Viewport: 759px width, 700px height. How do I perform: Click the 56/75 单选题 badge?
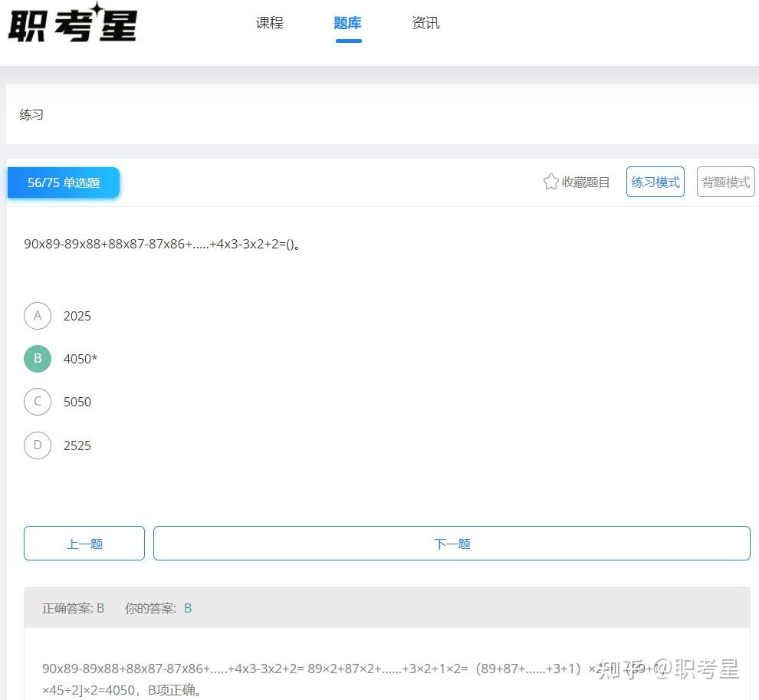pyautogui.click(x=64, y=182)
